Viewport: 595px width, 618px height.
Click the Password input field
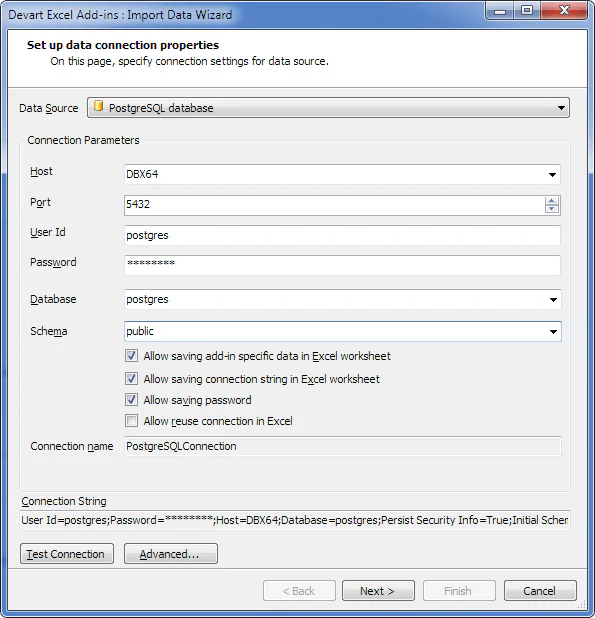click(342, 265)
